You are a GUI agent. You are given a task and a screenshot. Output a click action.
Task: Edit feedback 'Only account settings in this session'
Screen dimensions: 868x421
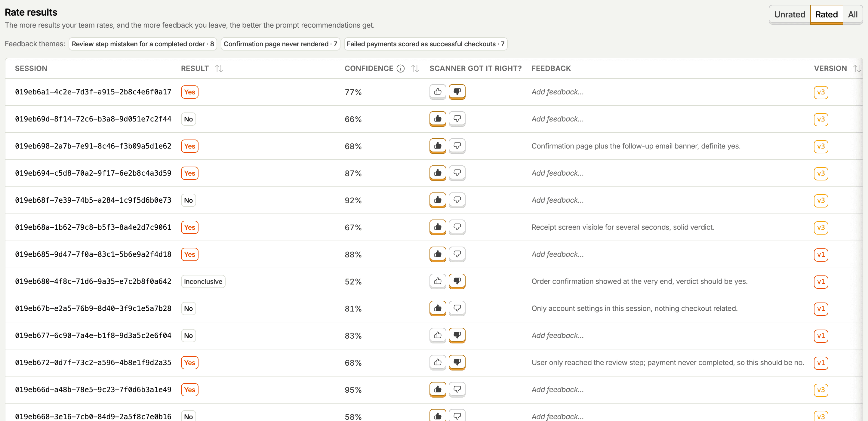click(x=635, y=309)
